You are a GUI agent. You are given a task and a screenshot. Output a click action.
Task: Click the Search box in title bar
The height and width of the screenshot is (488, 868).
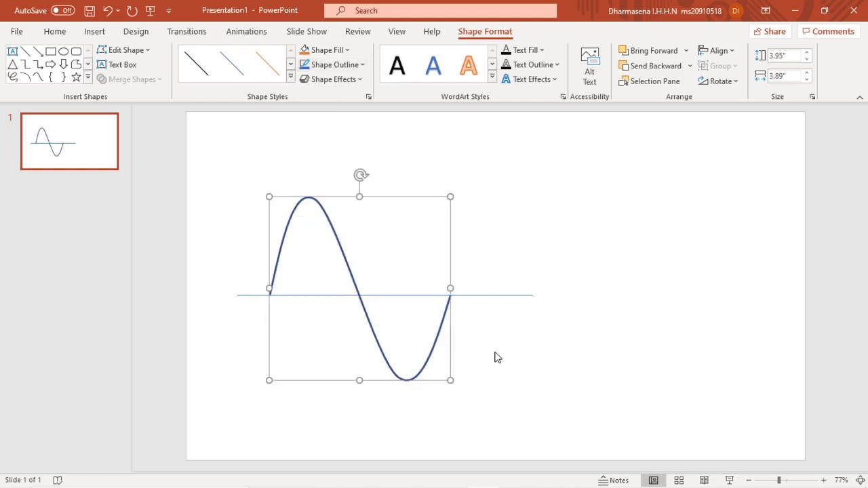(440, 10)
